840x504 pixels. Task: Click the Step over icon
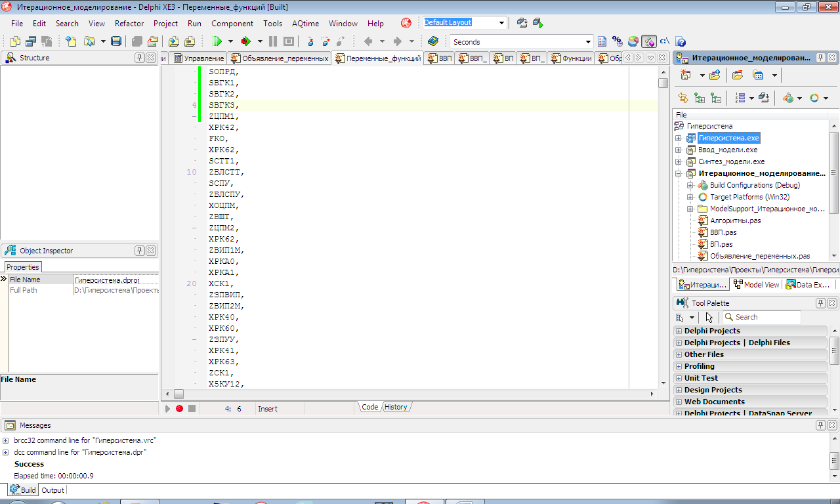pyautogui.click(x=325, y=41)
